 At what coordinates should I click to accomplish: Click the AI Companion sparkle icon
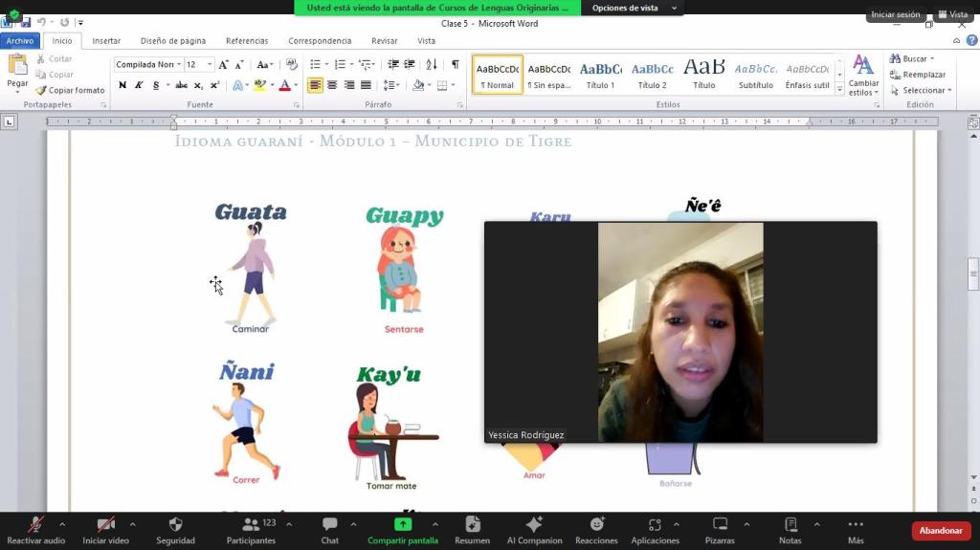(534, 525)
